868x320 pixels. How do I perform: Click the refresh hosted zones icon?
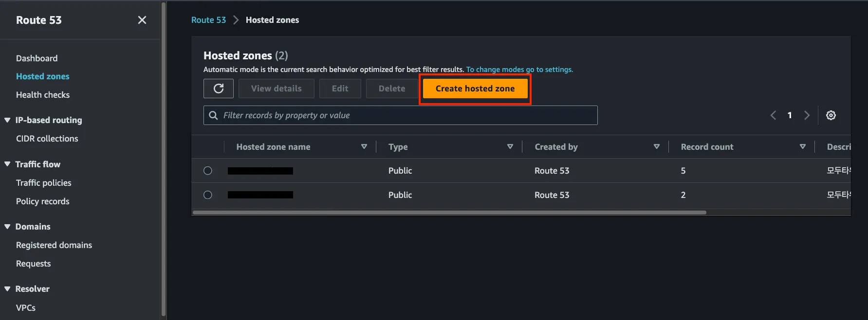(219, 89)
